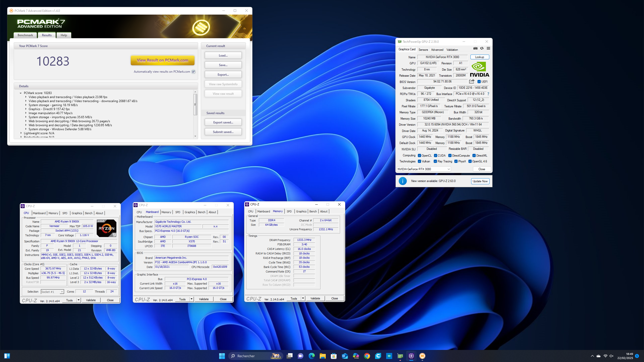Show hidden icons chevron in system tray
This screenshot has height=362, width=644.
point(592,356)
